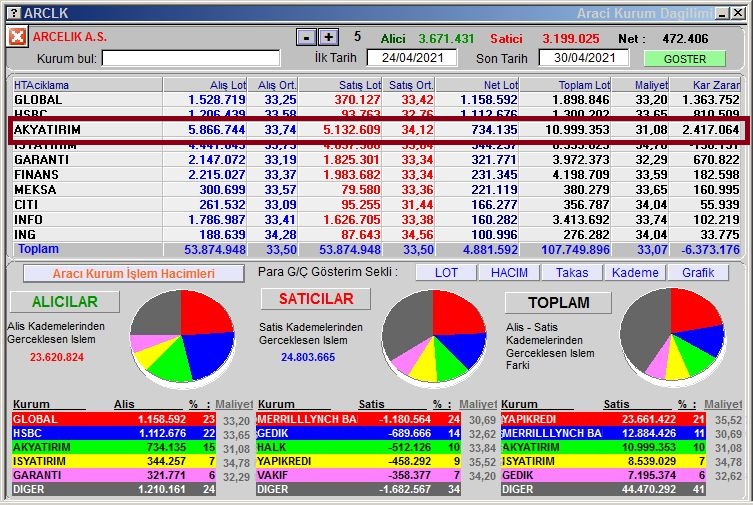Select the FINANS row in table
The height and width of the screenshot is (505, 753).
pyautogui.click(x=376, y=175)
